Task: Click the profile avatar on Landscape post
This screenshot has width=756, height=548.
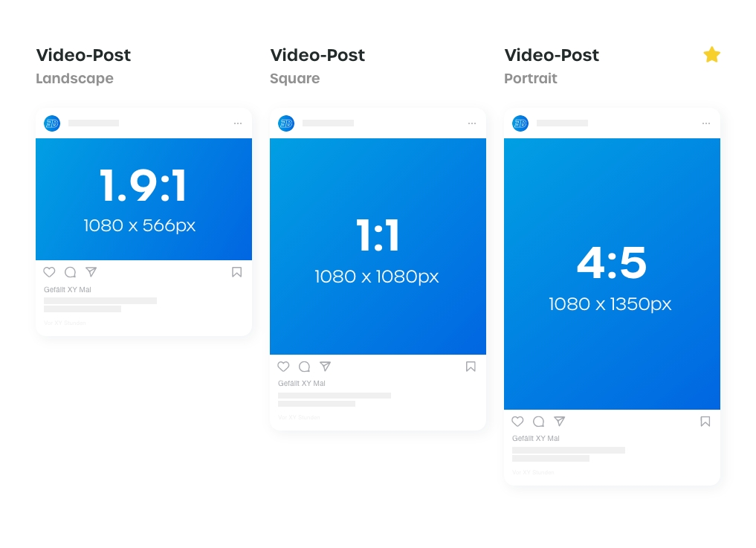Action: [52, 123]
